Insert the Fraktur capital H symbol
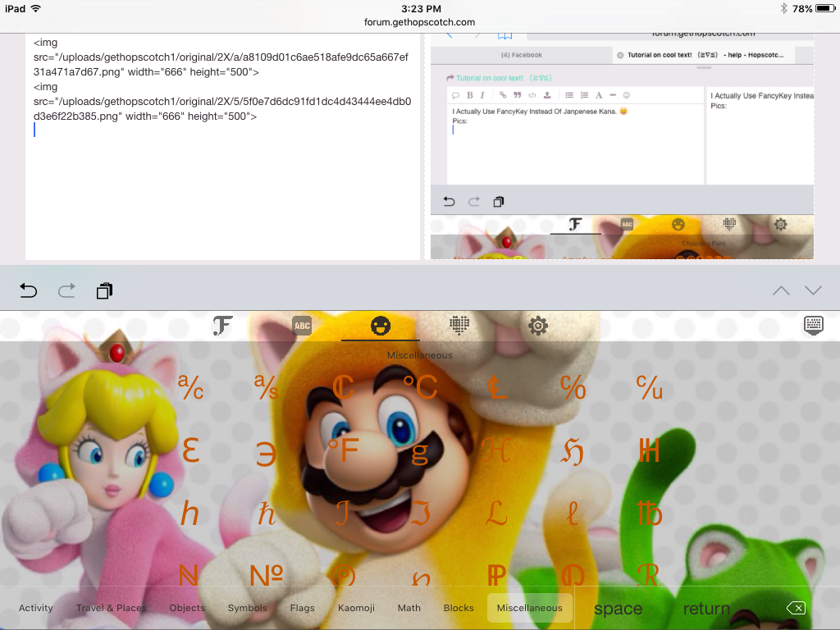Viewport: 840px width, 630px height. click(573, 452)
